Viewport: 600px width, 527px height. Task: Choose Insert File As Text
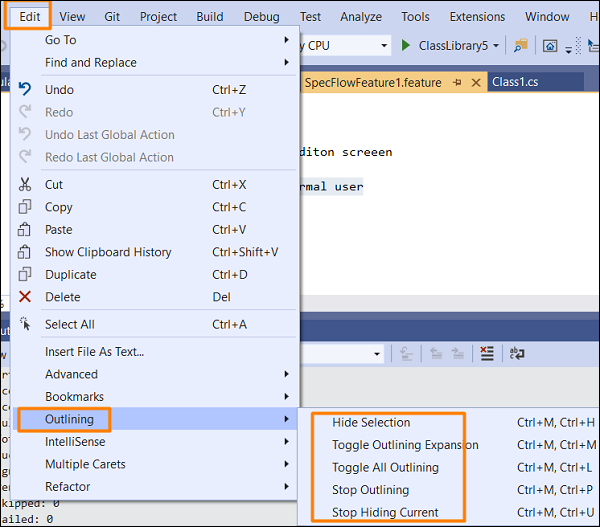[x=155, y=351]
